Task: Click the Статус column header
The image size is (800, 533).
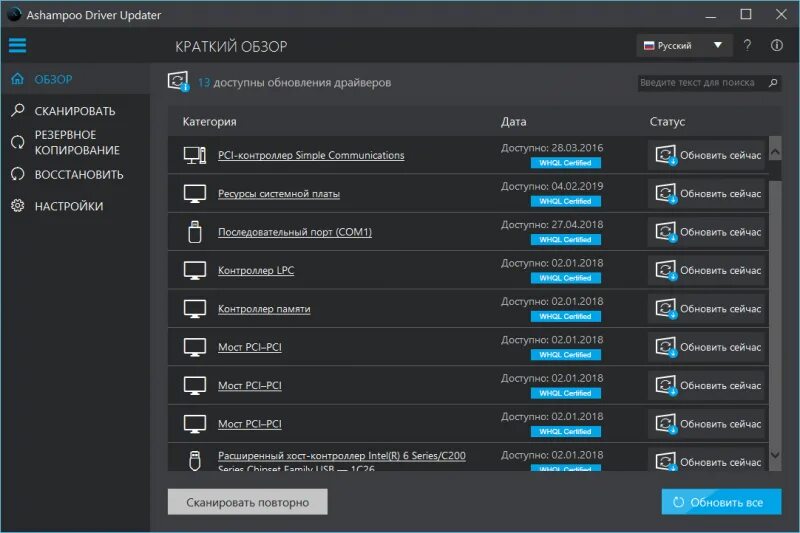Action: 667,121
